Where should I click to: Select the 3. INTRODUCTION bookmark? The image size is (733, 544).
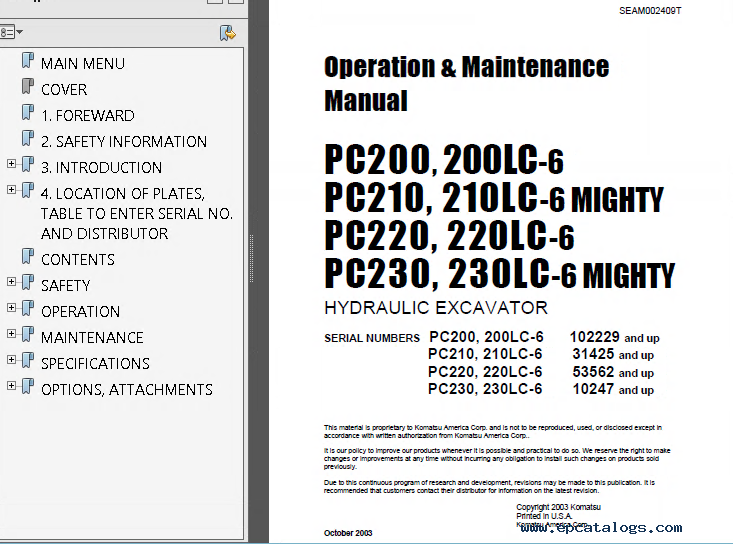pyautogui.click(x=101, y=168)
